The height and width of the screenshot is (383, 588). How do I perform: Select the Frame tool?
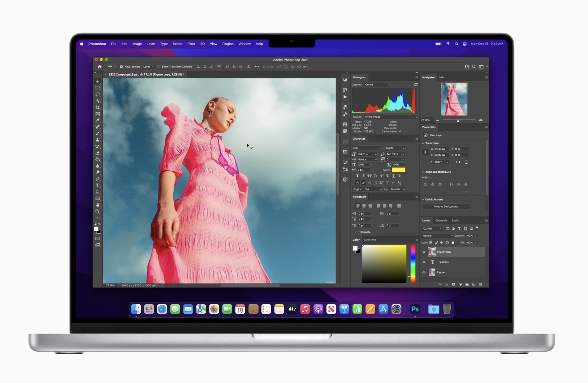98,114
